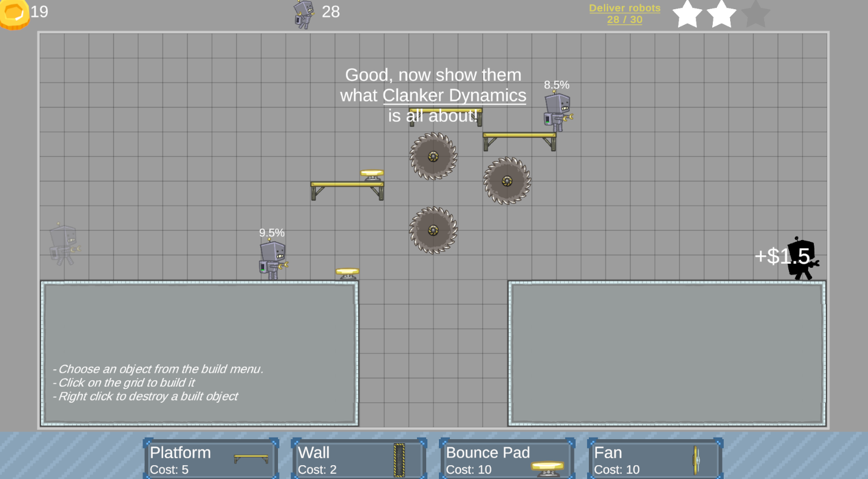Choose the Bounce Pad build option

tap(507, 459)
